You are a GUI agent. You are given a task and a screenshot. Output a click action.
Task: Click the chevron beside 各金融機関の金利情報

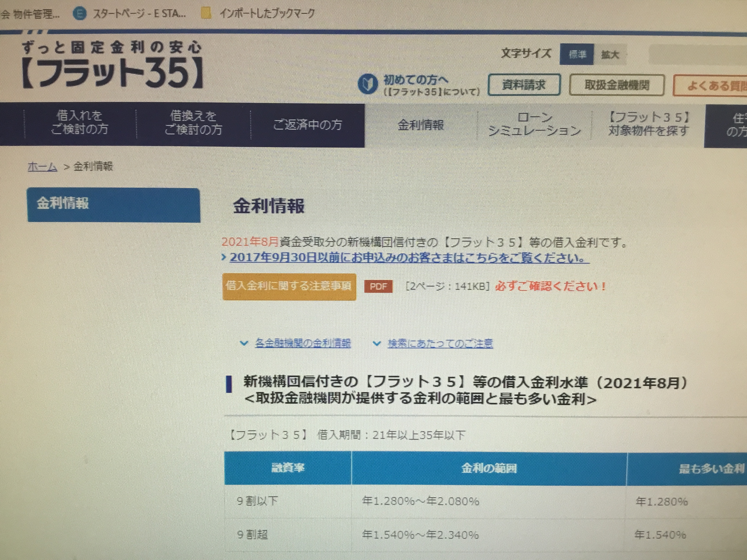pos(244,344)
